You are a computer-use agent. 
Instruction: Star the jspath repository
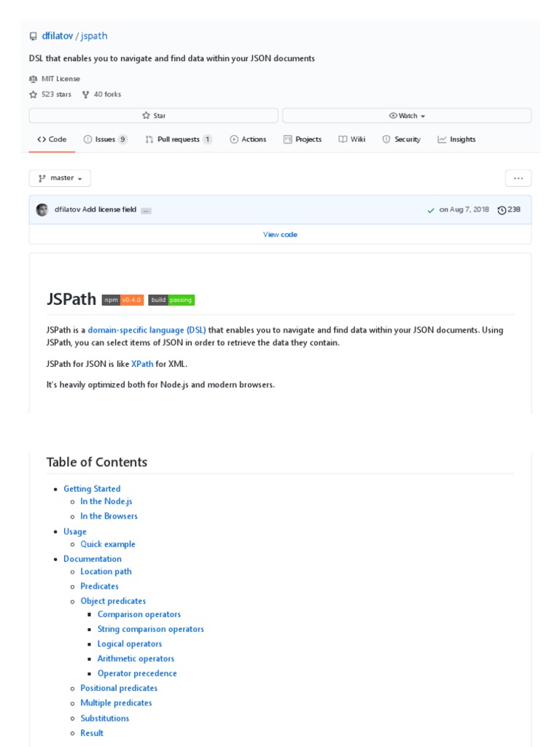click(153, 116)
